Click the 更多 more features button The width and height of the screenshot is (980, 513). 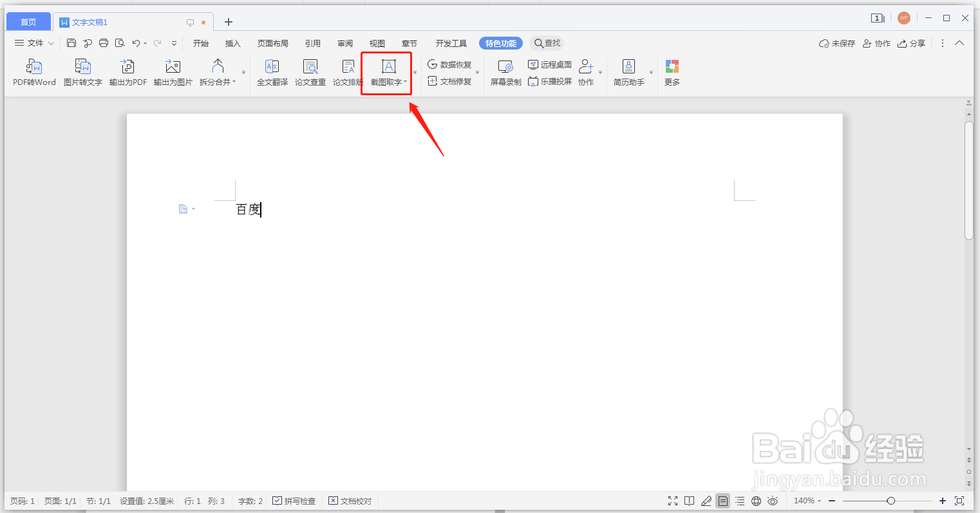(x=672, y=71)
